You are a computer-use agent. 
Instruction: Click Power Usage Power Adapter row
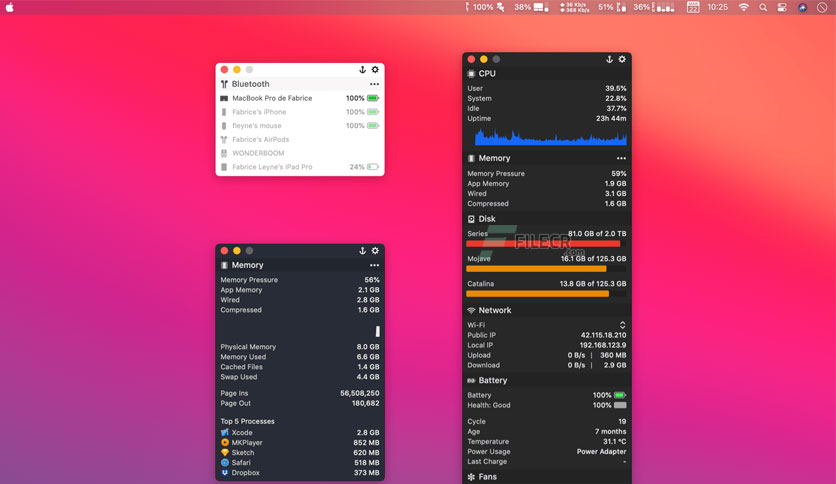(x=547, y=451)
